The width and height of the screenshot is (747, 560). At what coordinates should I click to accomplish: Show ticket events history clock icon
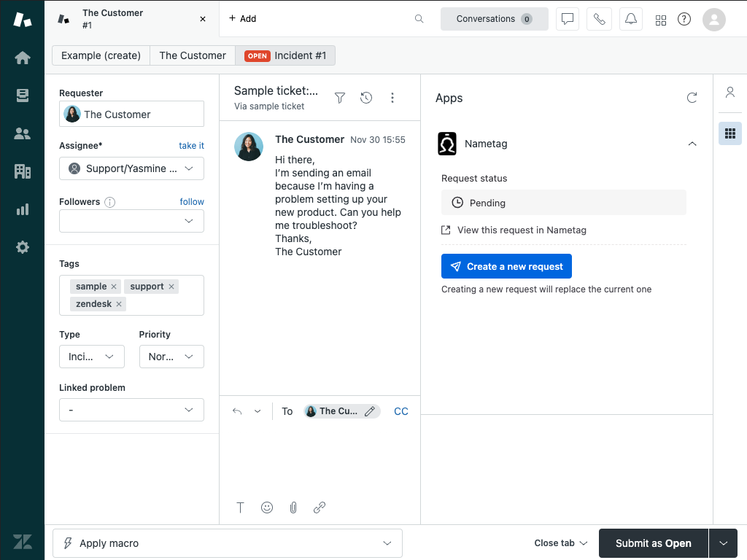tap(366, 98)
